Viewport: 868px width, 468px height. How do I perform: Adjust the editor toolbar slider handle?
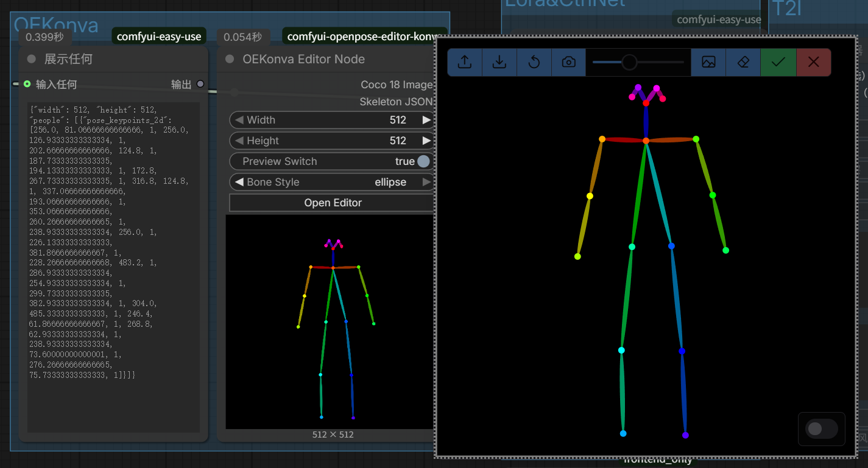click(629, 62)
